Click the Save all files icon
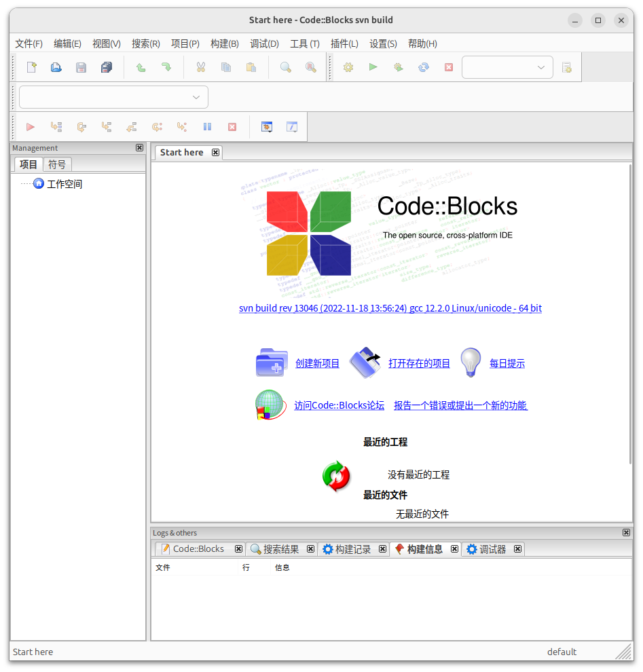 (x=107, y=67)
